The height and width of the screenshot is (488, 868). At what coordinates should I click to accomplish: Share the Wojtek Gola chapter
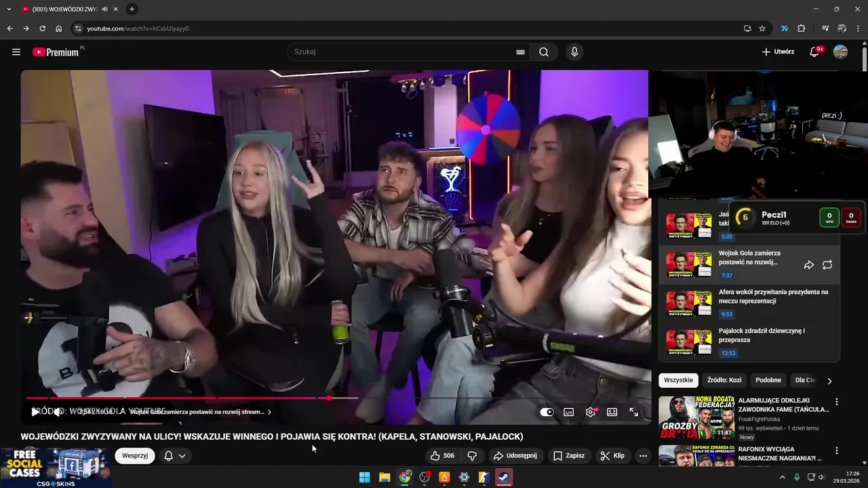tap(808, 265)
